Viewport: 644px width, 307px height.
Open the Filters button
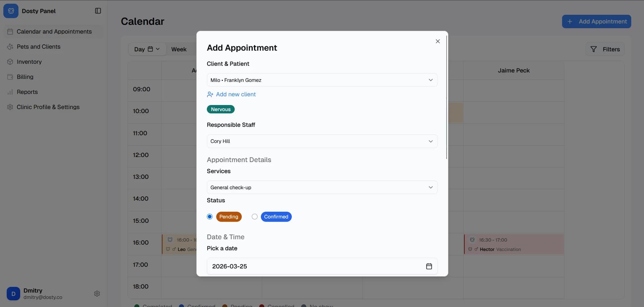coord(605,49)
